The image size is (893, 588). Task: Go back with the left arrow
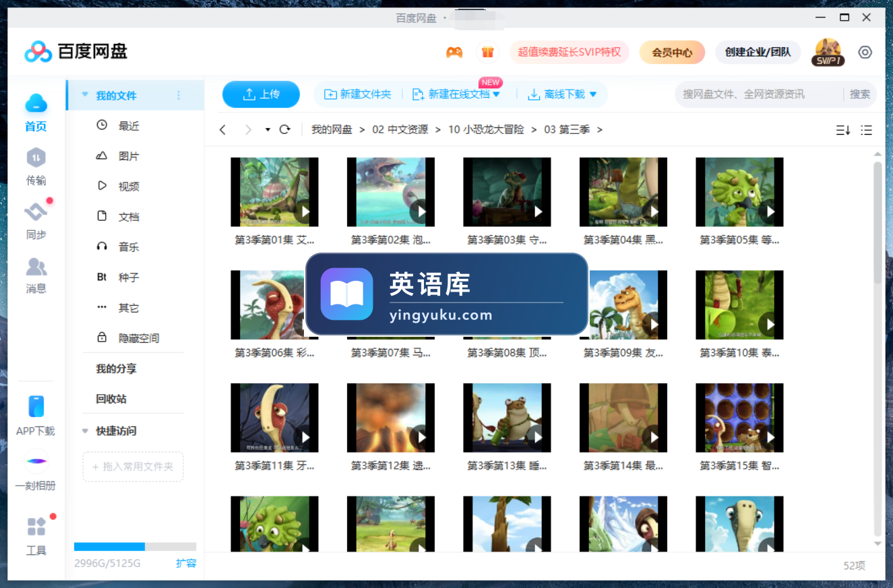(223, 129)
